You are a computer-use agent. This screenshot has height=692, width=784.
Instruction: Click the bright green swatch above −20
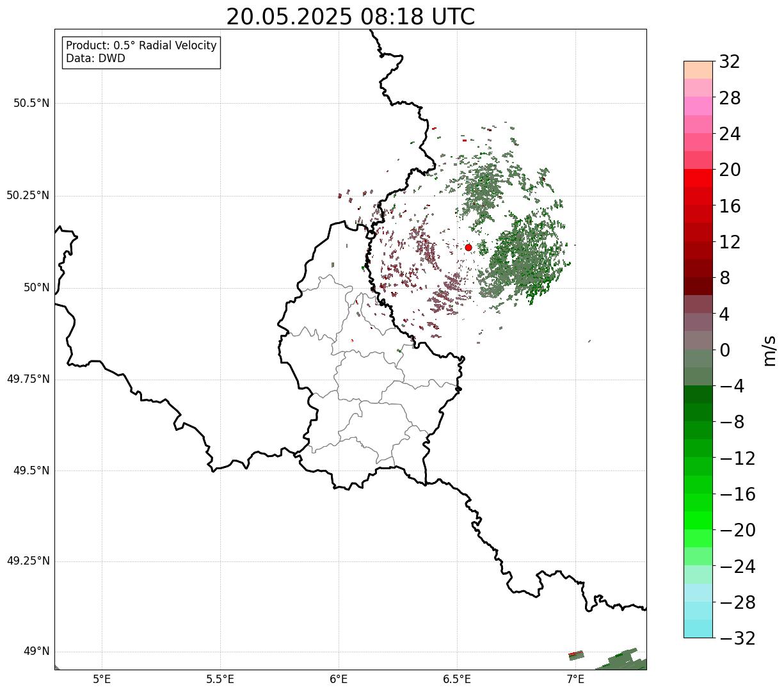click(698, 520)
